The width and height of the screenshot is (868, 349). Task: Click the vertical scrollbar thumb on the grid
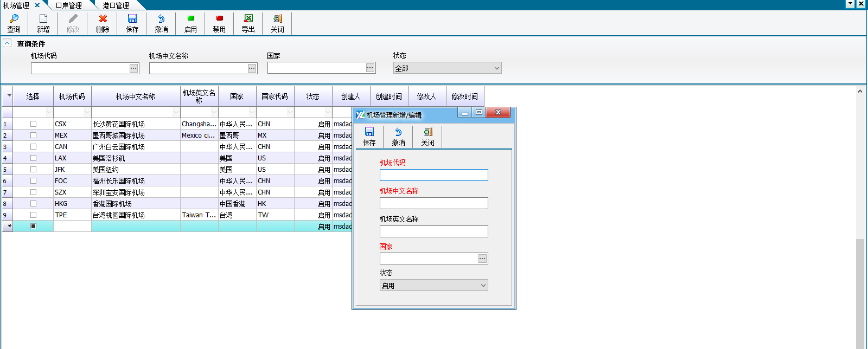[860, 293]
